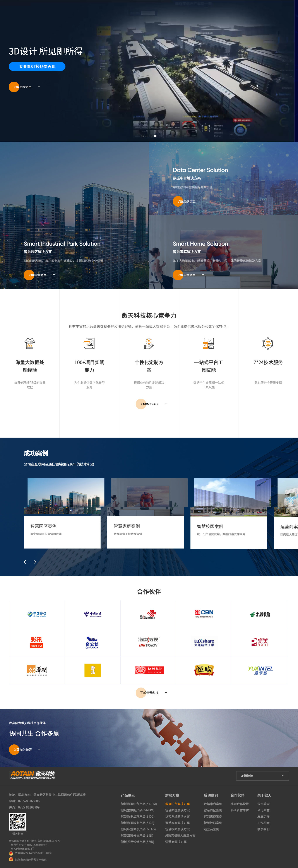Select the first hero carousel dot
This screenshot has width=298, height=868.
click(x=143, y=136)
